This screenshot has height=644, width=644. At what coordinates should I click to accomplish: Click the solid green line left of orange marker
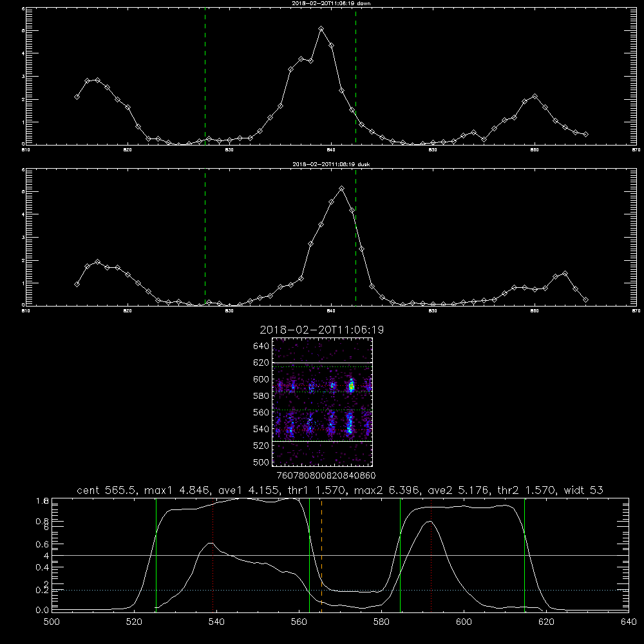coord(309,554)
